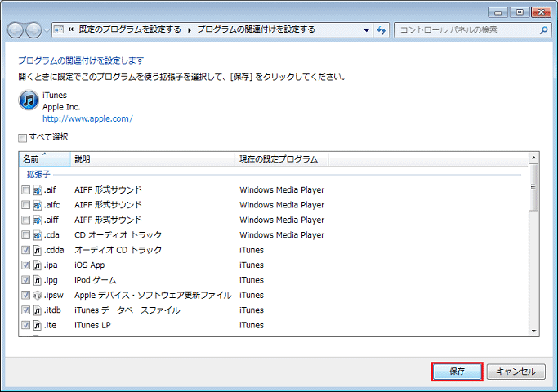
Task: Click the .ipg file type icon
Action: tap(38, 280)
